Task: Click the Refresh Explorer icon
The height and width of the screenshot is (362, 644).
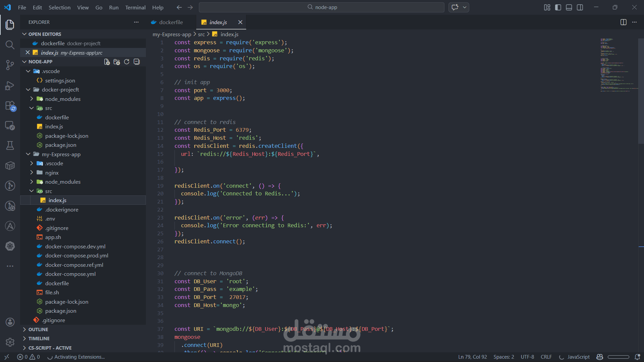Action: (126, 62)
